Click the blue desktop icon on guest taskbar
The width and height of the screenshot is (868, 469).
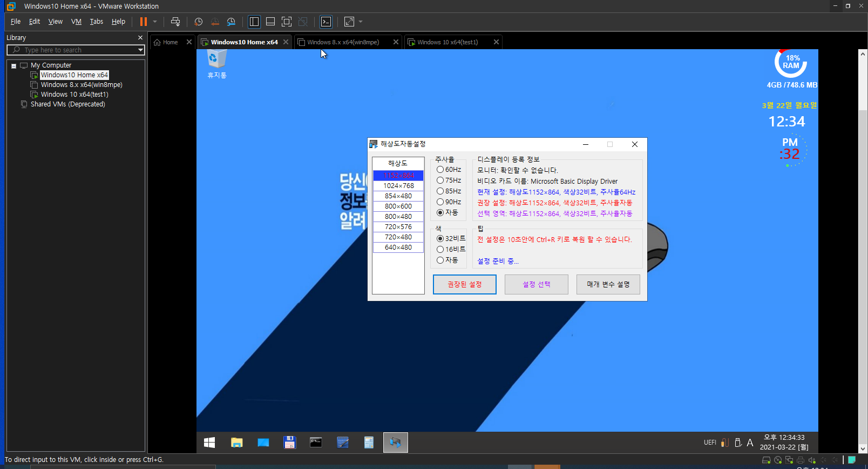click(263, 443)
